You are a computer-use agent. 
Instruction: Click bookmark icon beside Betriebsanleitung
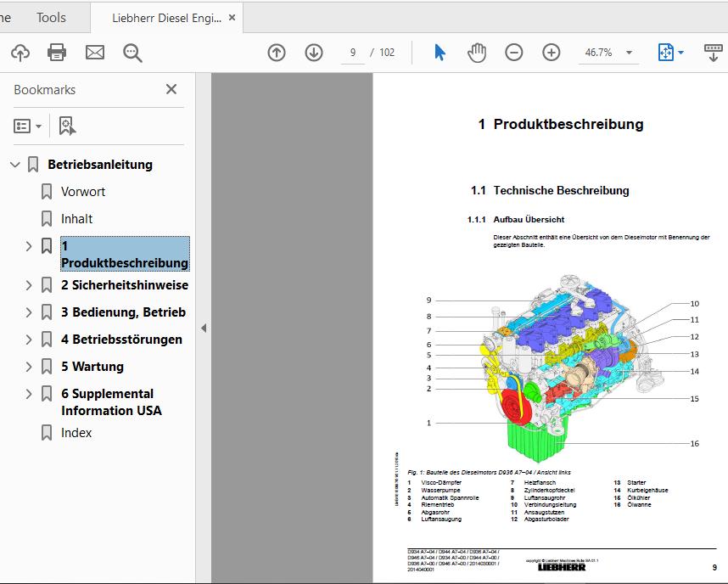pyautogui.click(x=33, y=165)
